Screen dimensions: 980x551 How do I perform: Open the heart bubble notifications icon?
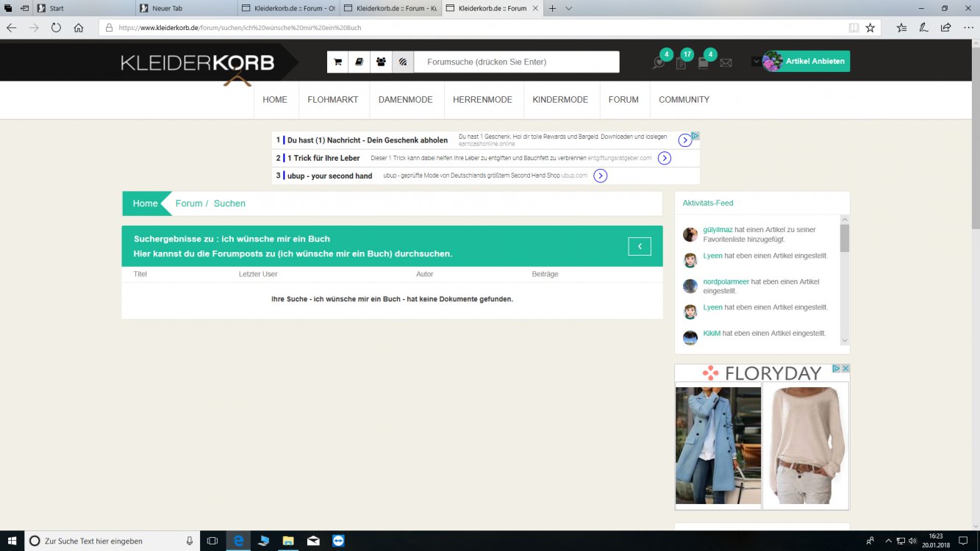pyautogui.click(x=659, y=62)
